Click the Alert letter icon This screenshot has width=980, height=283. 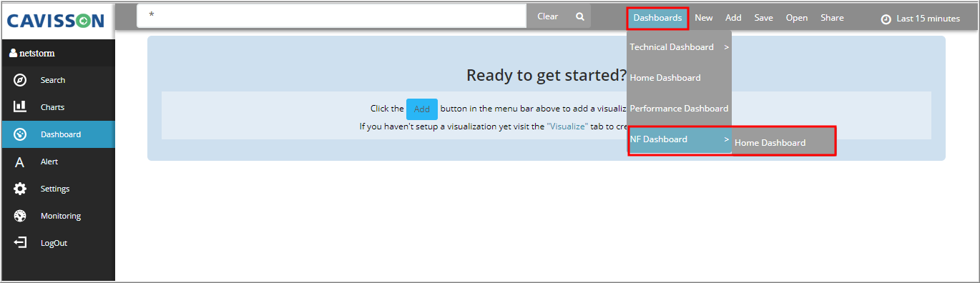point(20,162)
